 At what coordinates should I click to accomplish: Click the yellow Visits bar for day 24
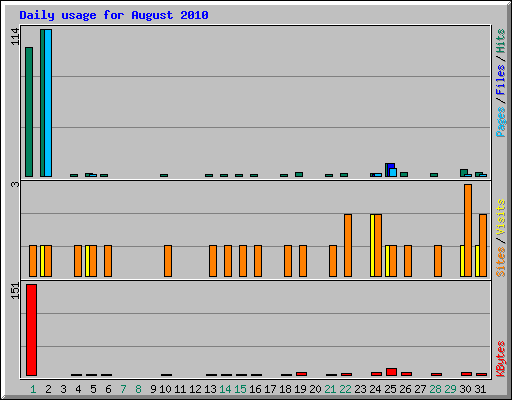click(x=372, y=245)
